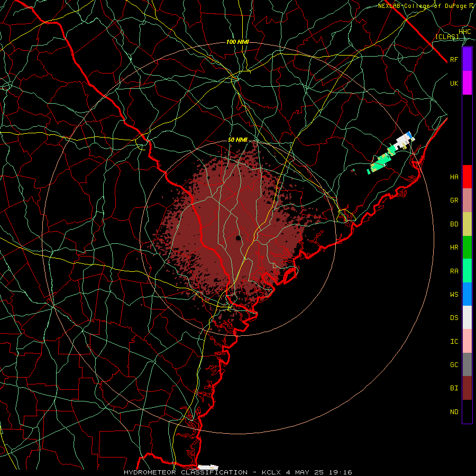476x476 pixels.
Task: Click the GR legend label text
Action: click(x=454, y=200)
